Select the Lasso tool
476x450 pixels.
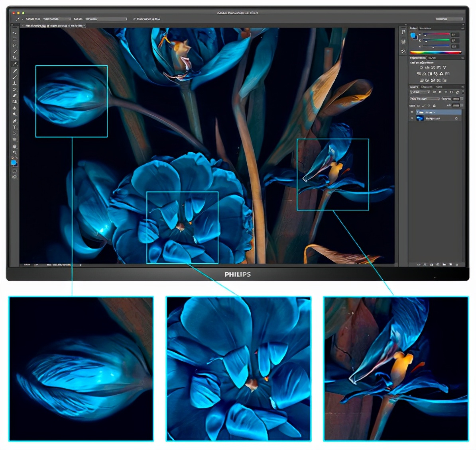[x=14, y=45]
